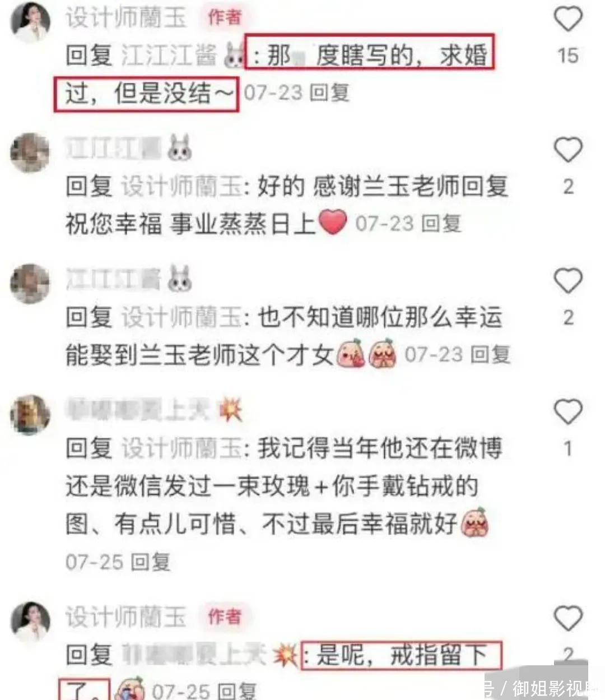This screenshot has width=605, height=700.
Task: Tap 回复 after the 事业蒸蒸日上 comment
Action: click(441, 224)
